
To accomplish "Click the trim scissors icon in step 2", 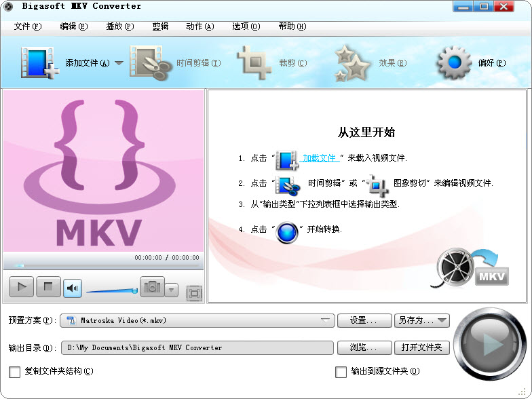I will [x=288, y=186].
